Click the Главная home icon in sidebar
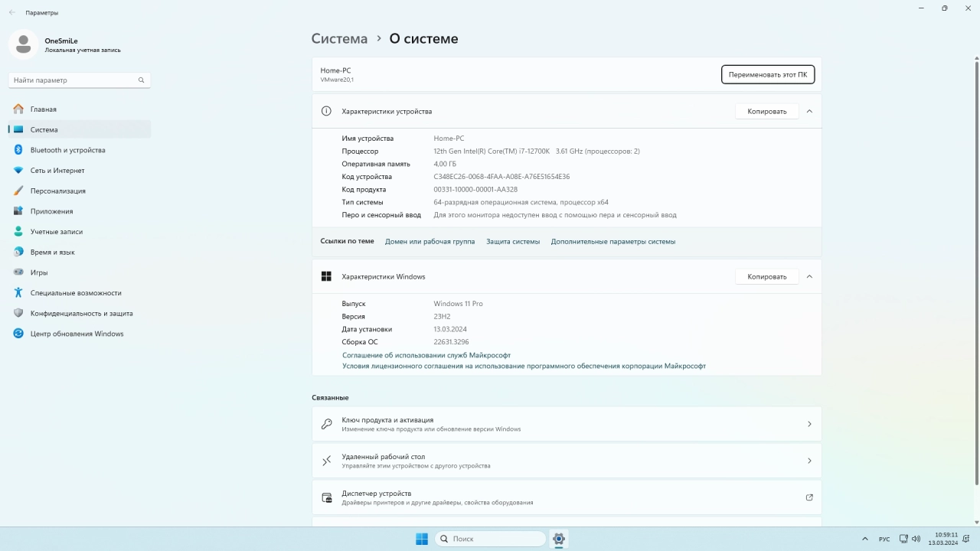Image resolution: width=980 pixels, height=551 pixels. (x=18, y=109)
